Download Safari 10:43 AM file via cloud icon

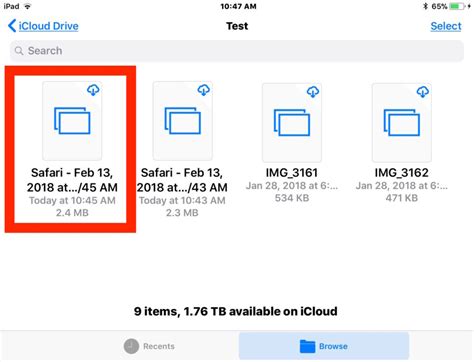203,90
